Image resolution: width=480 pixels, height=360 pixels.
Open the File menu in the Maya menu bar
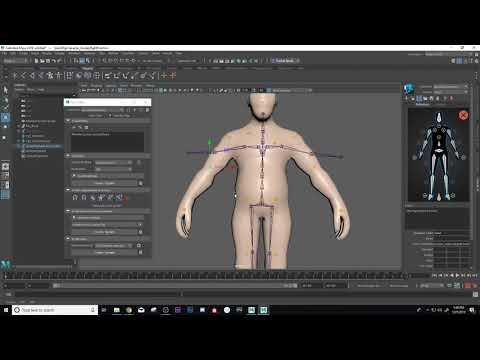pos(4,53)
